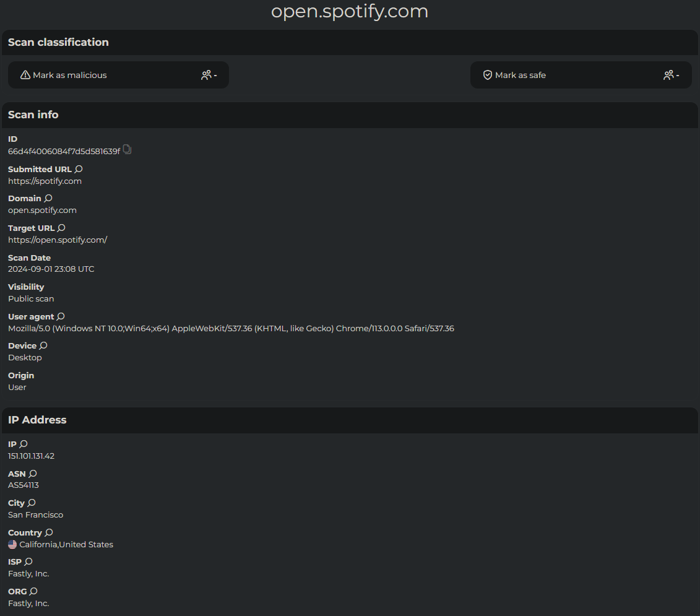Image resolution: width=700 pixels, height=616 pixels.
Task: Click the Scan info section header
Action: tap(33, 115)
